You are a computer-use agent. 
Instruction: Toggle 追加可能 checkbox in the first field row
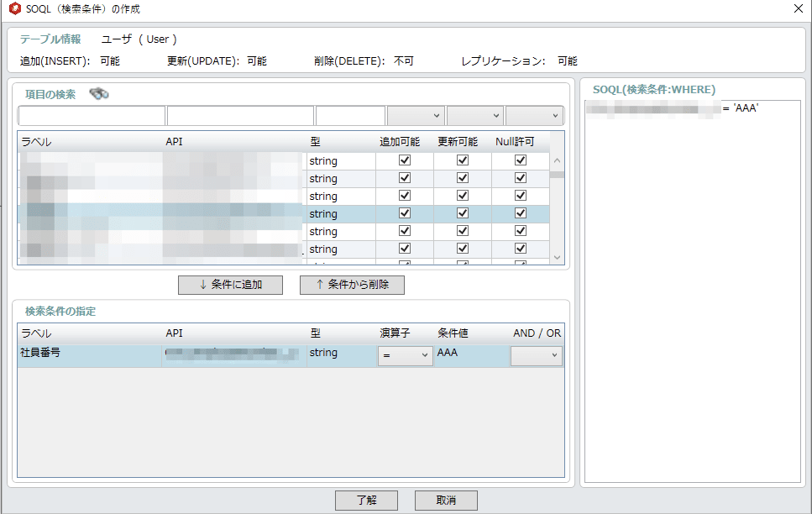405,160
